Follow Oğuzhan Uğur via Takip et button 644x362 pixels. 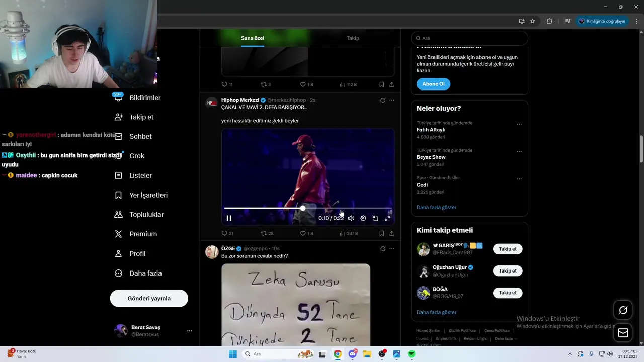508,270
